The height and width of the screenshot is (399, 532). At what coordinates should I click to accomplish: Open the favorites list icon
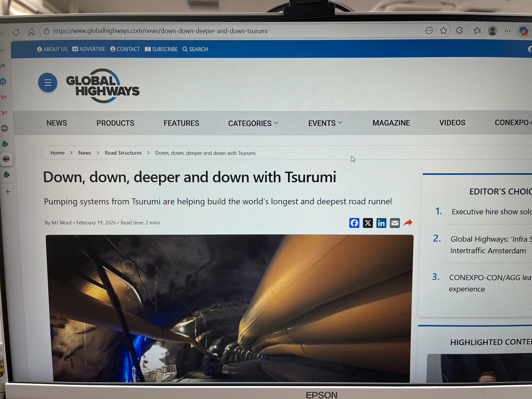(x=477, y=31)
